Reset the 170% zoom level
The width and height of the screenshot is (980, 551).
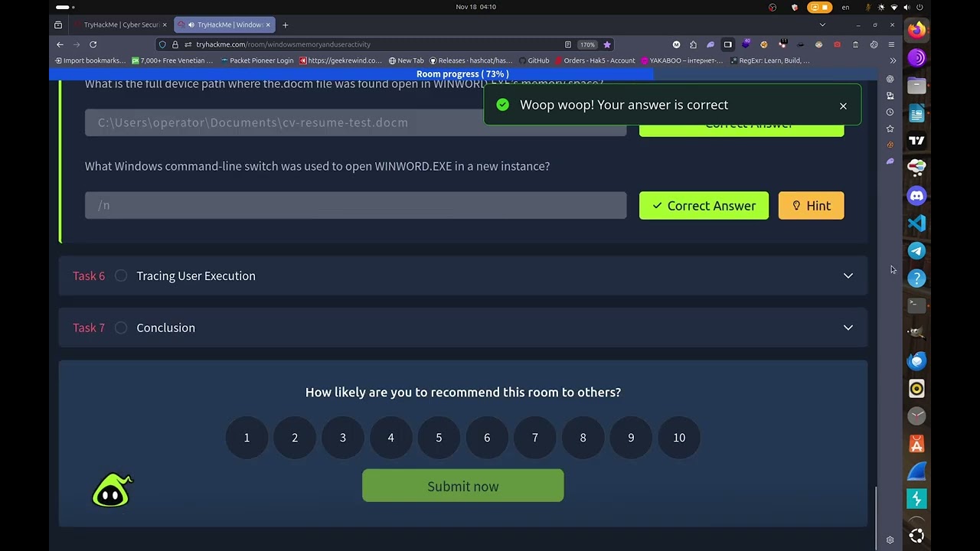tap(587, 44)
